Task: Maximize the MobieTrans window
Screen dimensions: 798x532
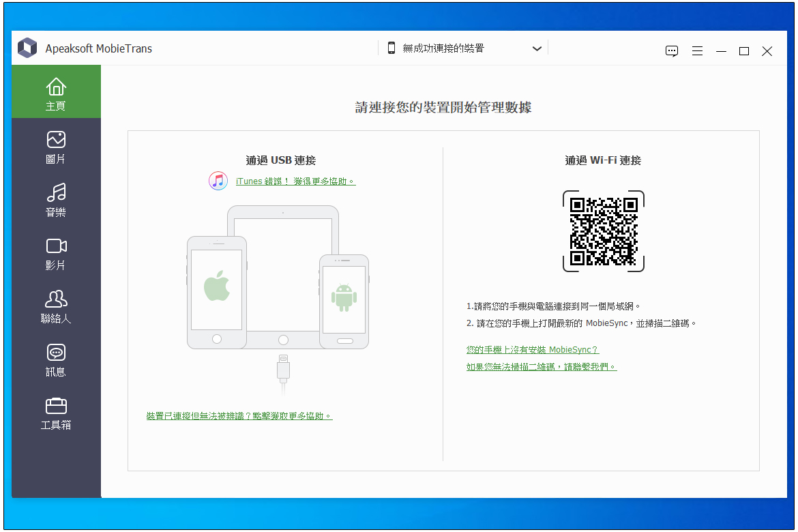Action: 744,51
